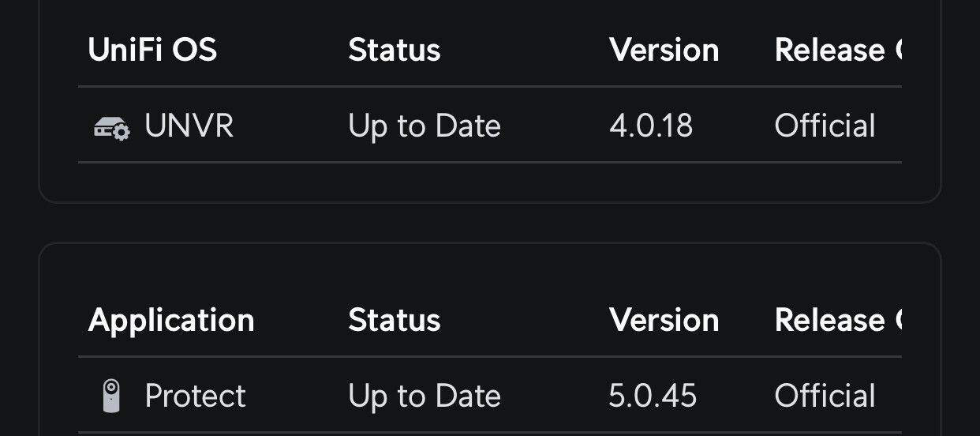This screenshot has width=980, height=436.
Task: Open Protect's Official release channel
Action: 825,396
